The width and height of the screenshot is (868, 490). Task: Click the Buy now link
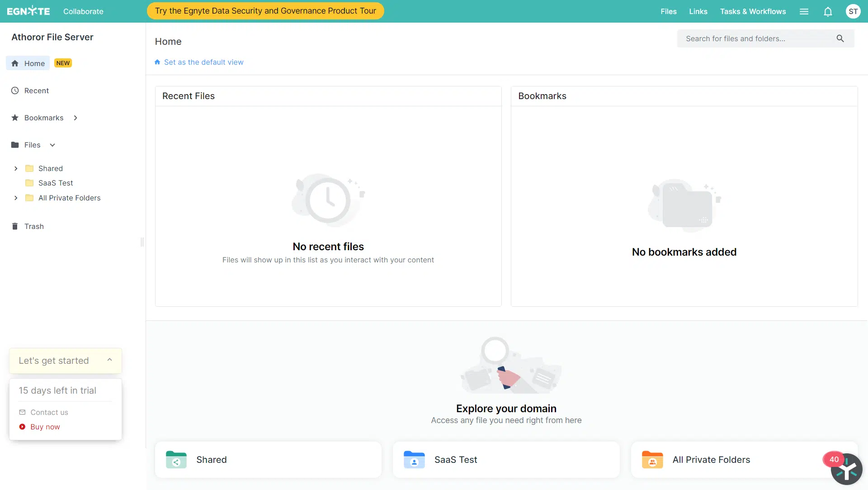click(45, 427)
